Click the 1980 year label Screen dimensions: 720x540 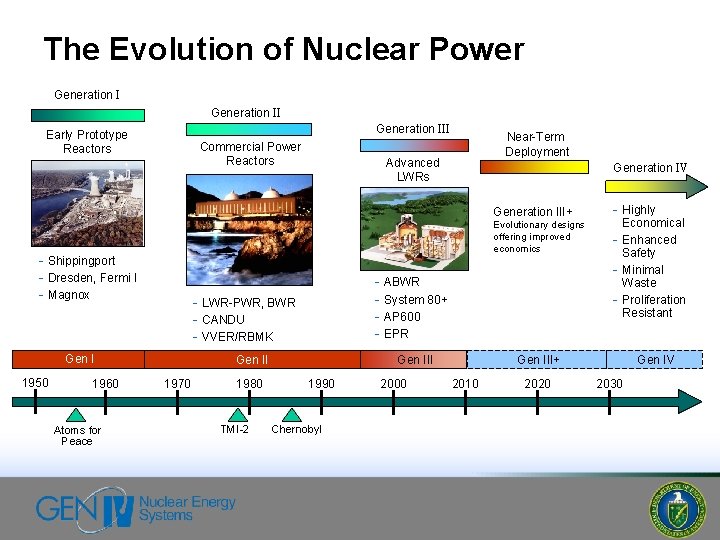pos(249,383)
